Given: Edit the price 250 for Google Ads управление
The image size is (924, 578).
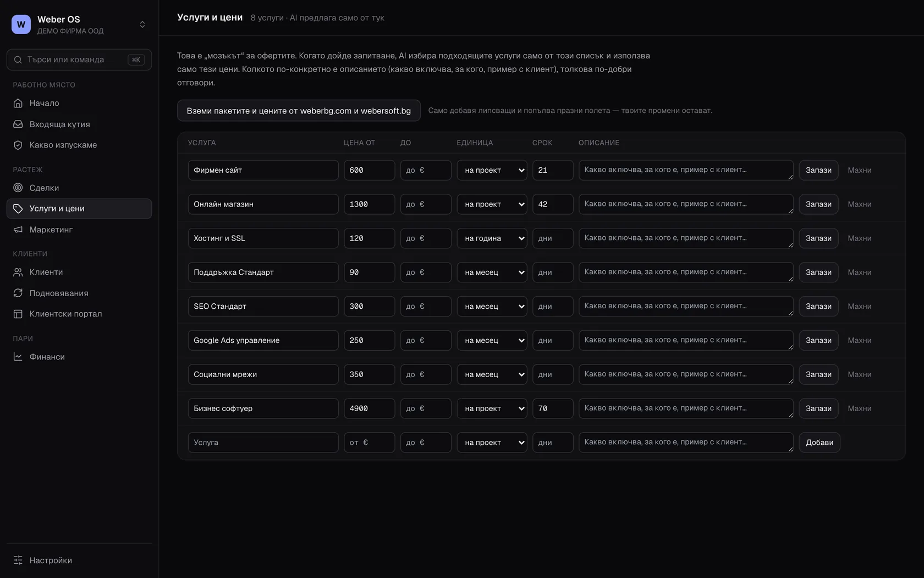Looking at the screenshot, I should [x=369, y=340].
